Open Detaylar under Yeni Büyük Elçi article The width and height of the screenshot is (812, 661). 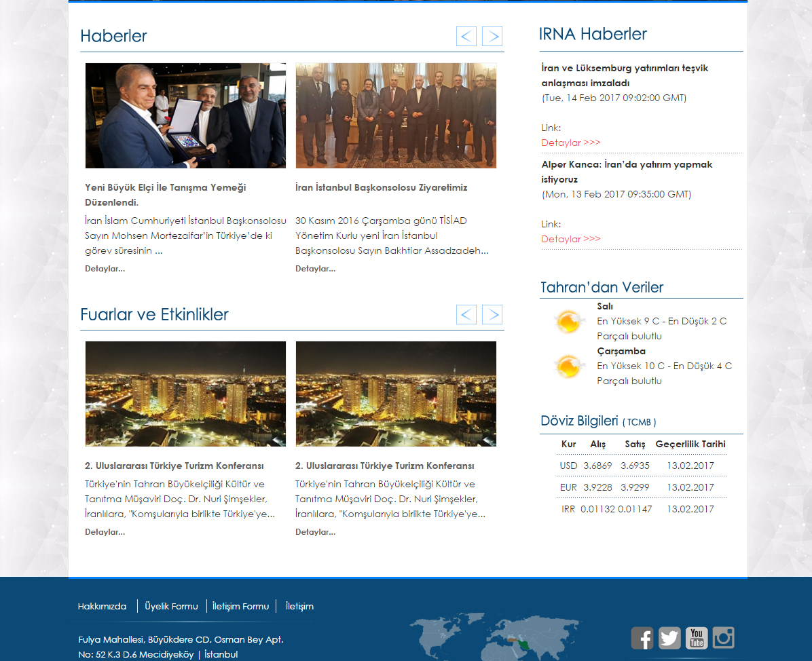tap(105, 269)
